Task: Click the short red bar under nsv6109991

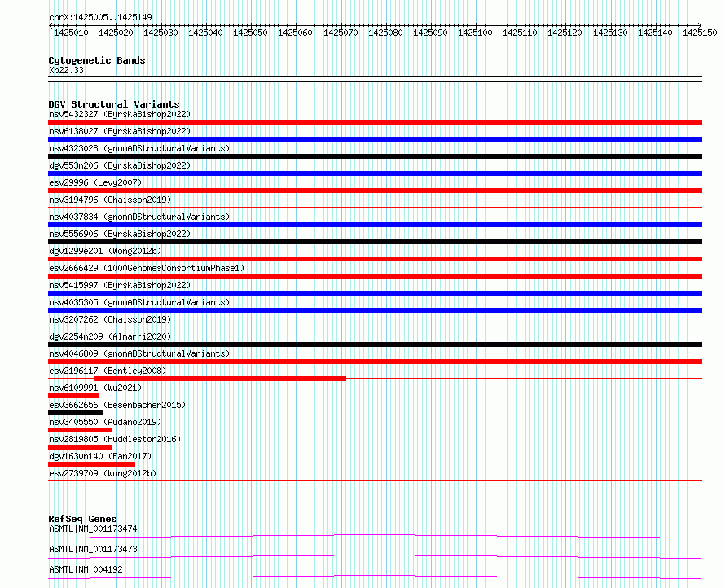Action: pos(73,396)
